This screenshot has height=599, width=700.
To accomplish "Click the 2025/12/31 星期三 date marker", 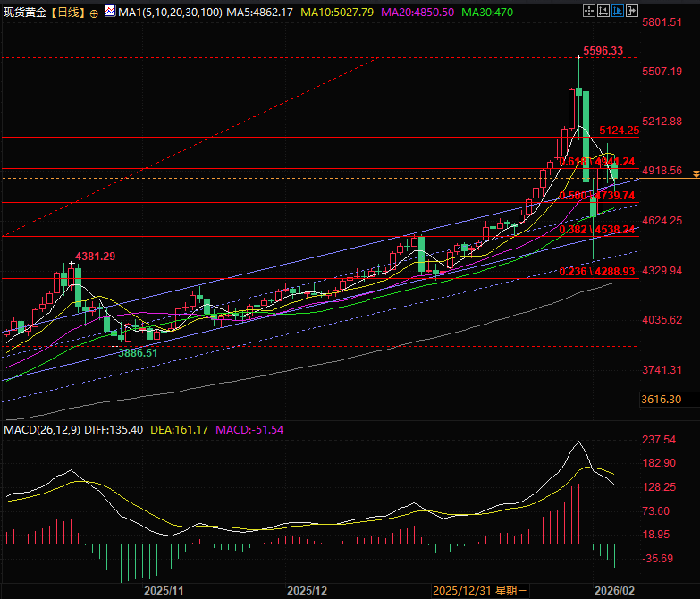I will [x=479, y=591].
